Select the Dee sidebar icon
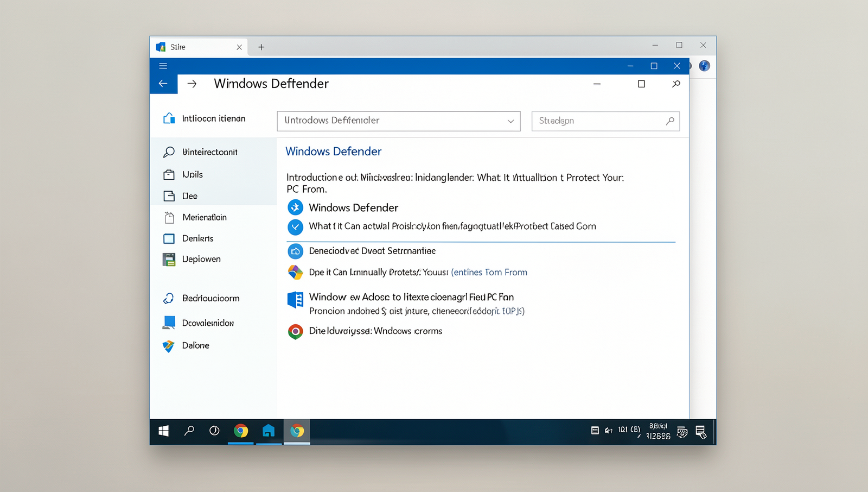Viewport: 868px width, 492px height. pyautogui.click(x=169, y=196)
